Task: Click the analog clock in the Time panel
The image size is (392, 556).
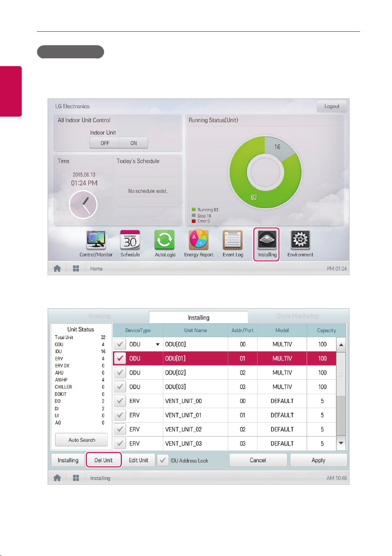Action: (x=83, y=205)
